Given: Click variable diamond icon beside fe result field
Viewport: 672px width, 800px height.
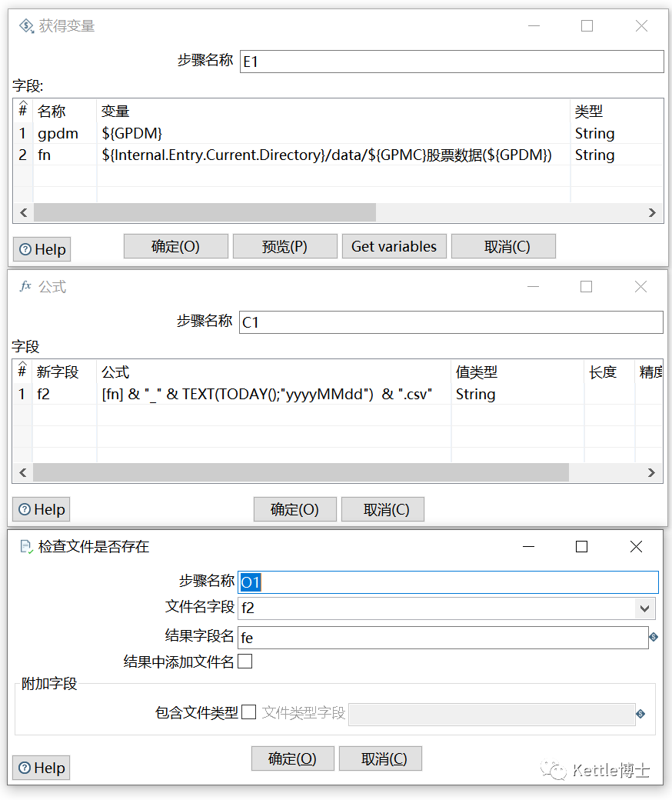Looking at the screenshot, I should tap(653, 637).
